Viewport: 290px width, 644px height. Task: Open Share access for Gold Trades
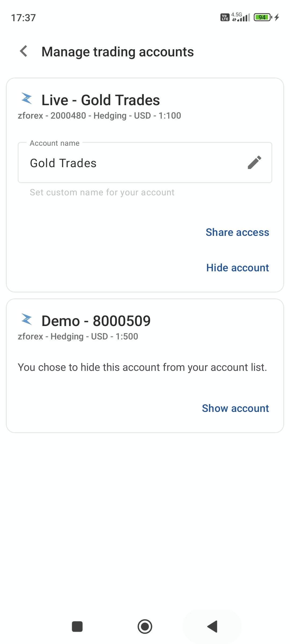237,232
